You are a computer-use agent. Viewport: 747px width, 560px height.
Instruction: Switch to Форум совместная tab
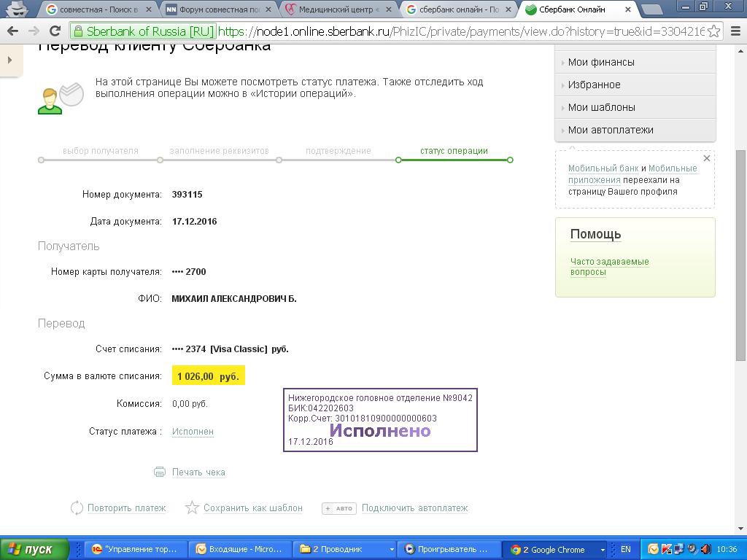(218, 9)
